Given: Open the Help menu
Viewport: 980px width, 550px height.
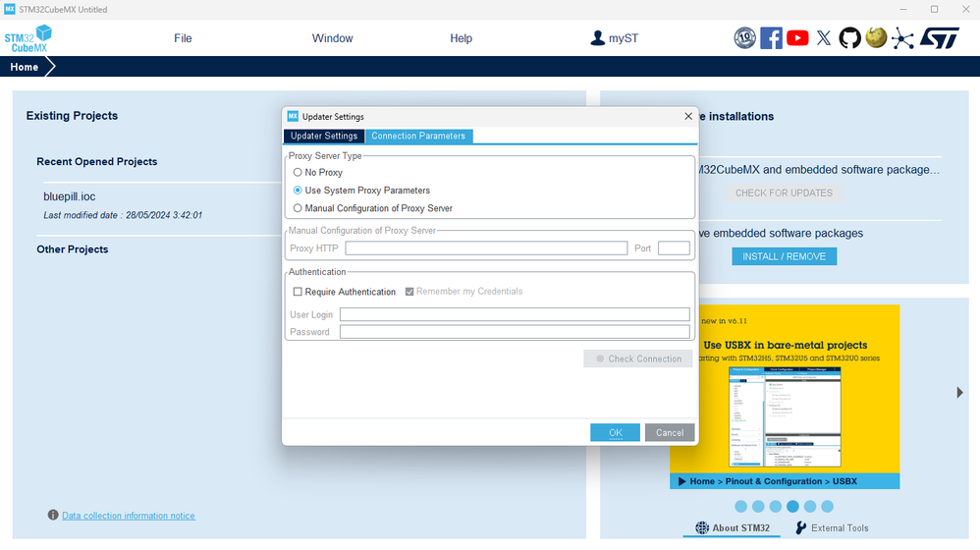Looking at the screenshot, I should pyautogui.click(x=462, y=38).
